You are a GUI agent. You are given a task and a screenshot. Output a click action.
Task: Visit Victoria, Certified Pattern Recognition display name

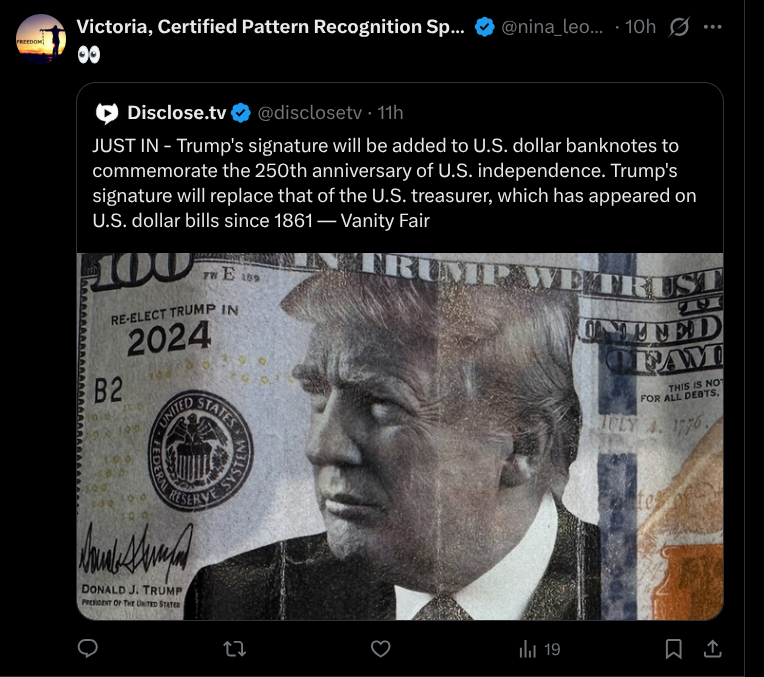pyautogui.click(x=270, y=27)
